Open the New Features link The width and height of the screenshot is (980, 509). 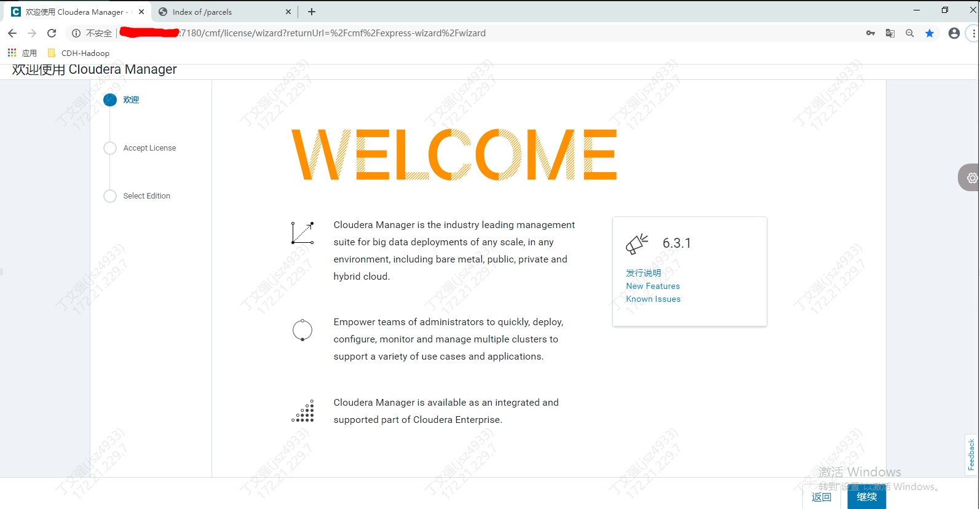(653, 286)
